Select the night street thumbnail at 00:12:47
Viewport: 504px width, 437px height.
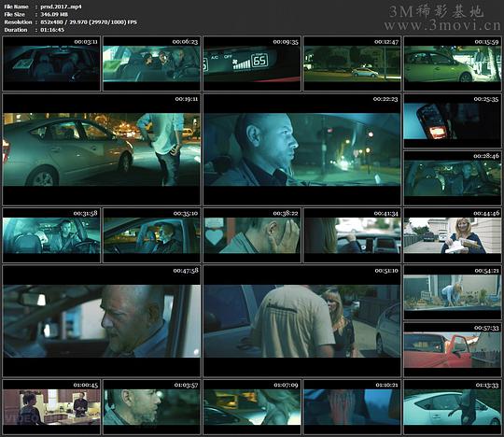tap(352, 63)
